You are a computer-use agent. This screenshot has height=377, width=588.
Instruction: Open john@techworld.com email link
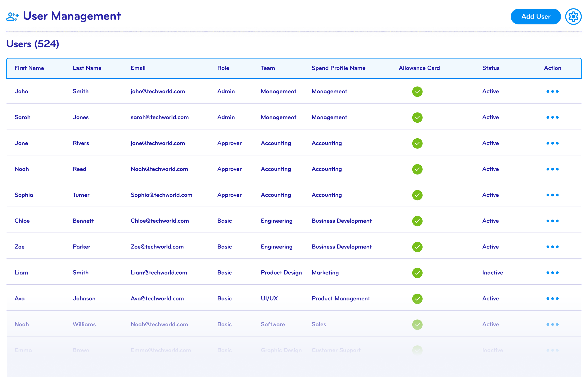pyautogui.click(x=158, y=92)
